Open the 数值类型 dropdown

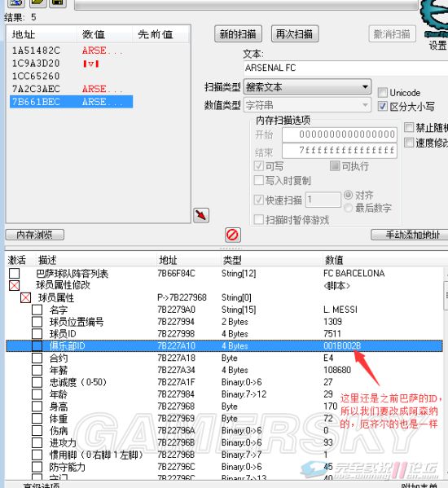[307, 106]
